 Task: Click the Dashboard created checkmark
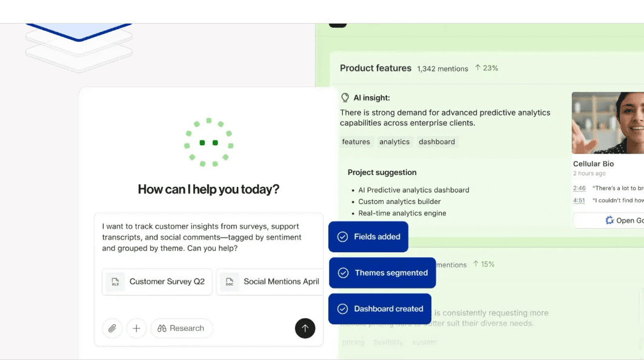click(342, 309)
